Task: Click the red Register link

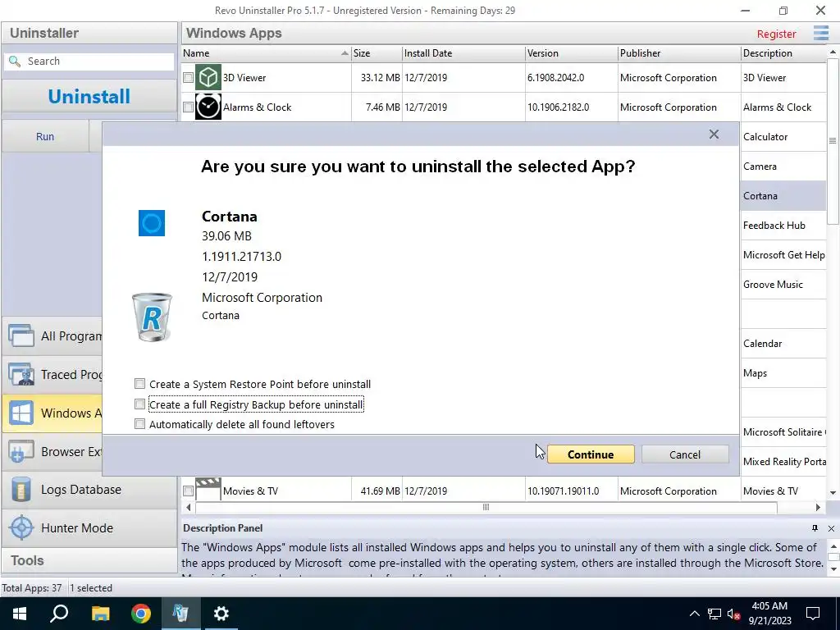Action: [x=776, y=34]
